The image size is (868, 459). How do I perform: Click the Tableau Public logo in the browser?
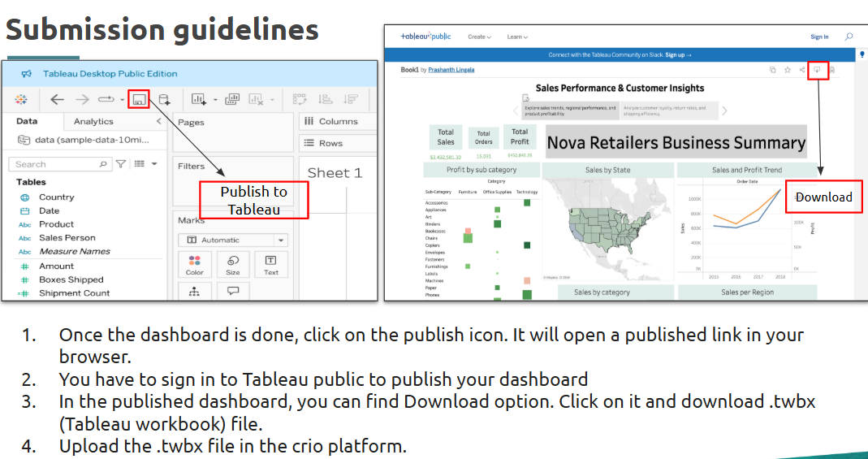click(x=425, y=37)
